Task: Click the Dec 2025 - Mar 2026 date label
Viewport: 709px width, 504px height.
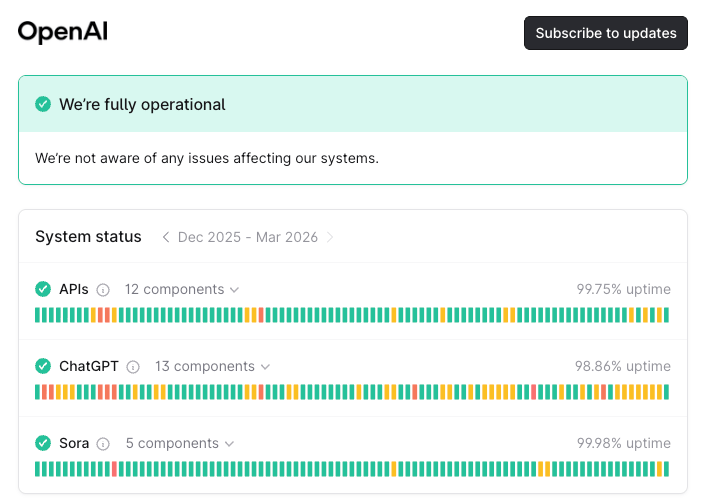Action: coord(248,237)
